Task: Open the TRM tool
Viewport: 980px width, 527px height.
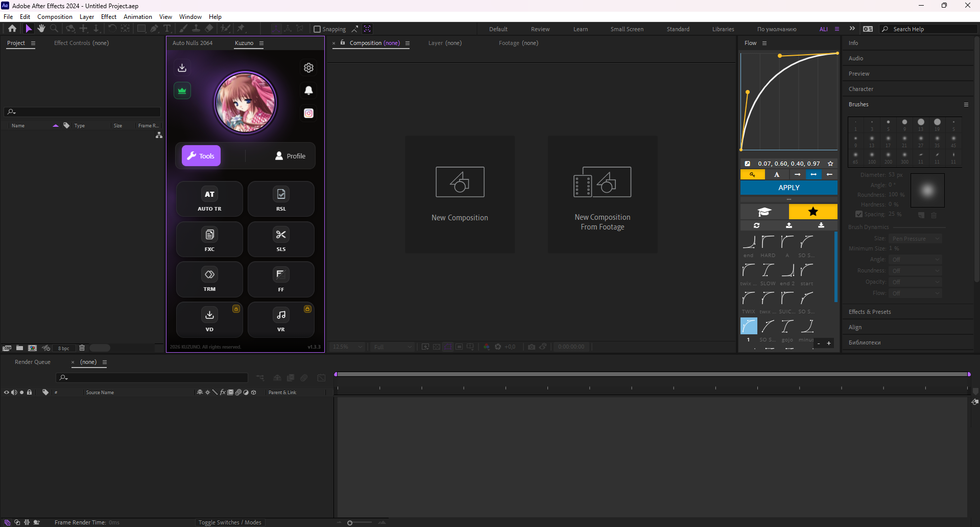Action: click(209, 280)
